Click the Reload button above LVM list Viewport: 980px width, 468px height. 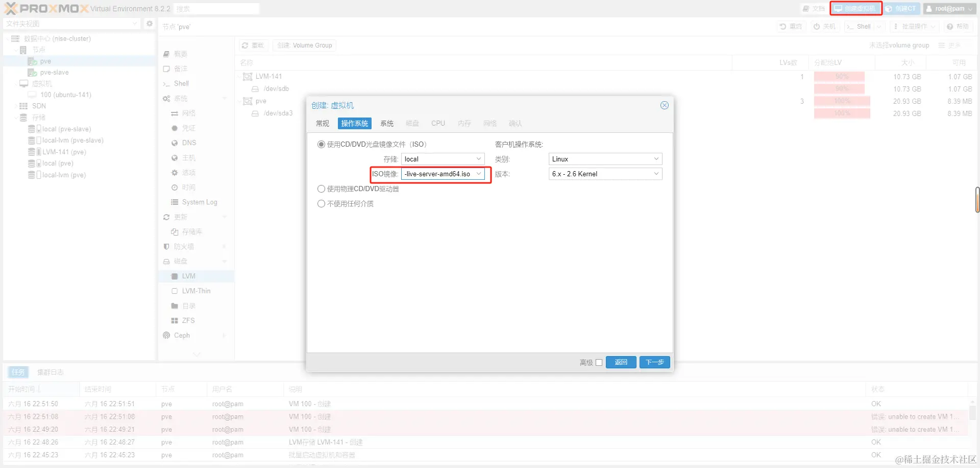pos(253,45)
